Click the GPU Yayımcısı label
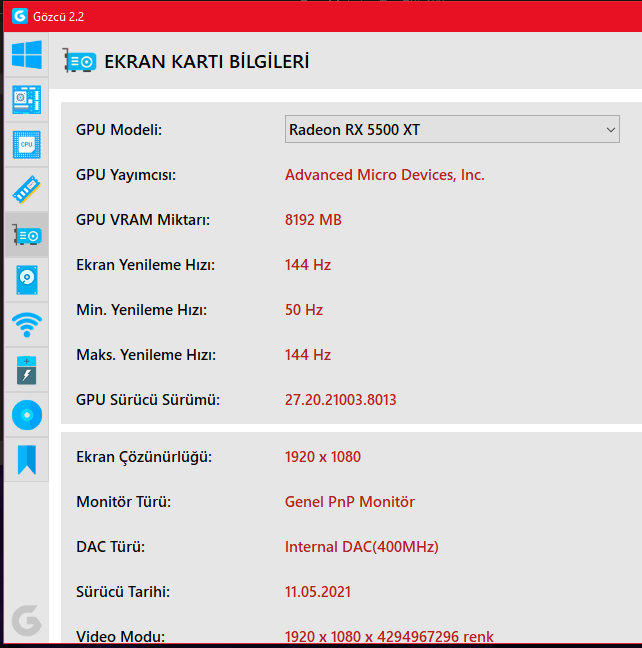Viewport: 642px width, 648px height. tap(126, 175)
